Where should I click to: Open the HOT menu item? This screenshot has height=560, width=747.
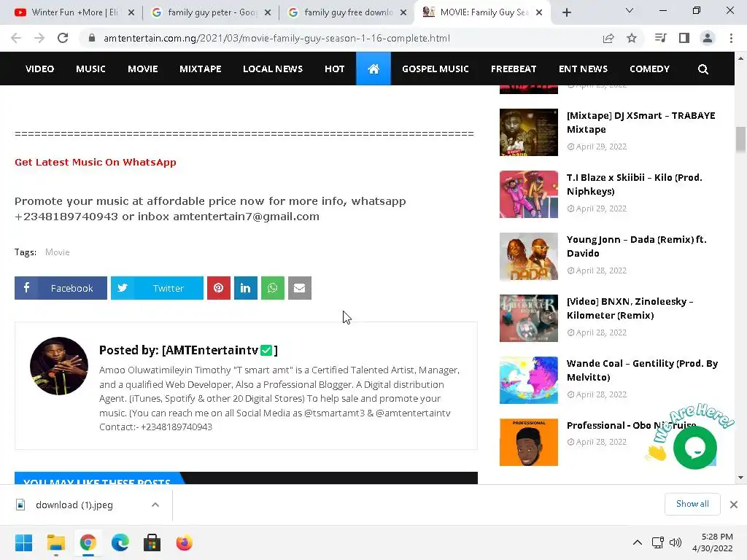point(334,69)
